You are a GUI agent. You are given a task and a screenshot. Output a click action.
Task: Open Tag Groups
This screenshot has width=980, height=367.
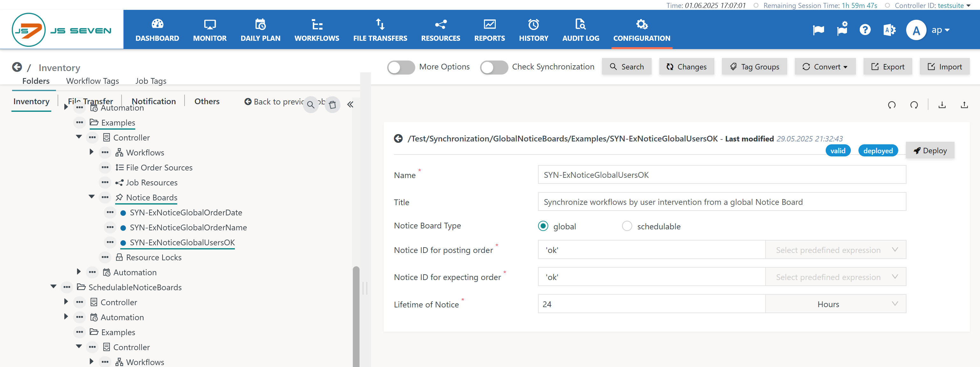coord(754,67)
